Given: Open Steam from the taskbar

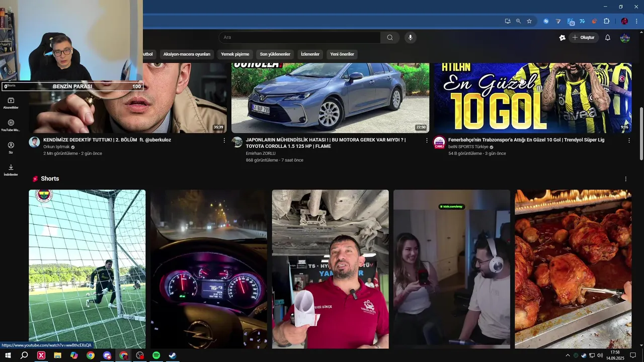Looking at the screenshot, I should tap(173, 355).
